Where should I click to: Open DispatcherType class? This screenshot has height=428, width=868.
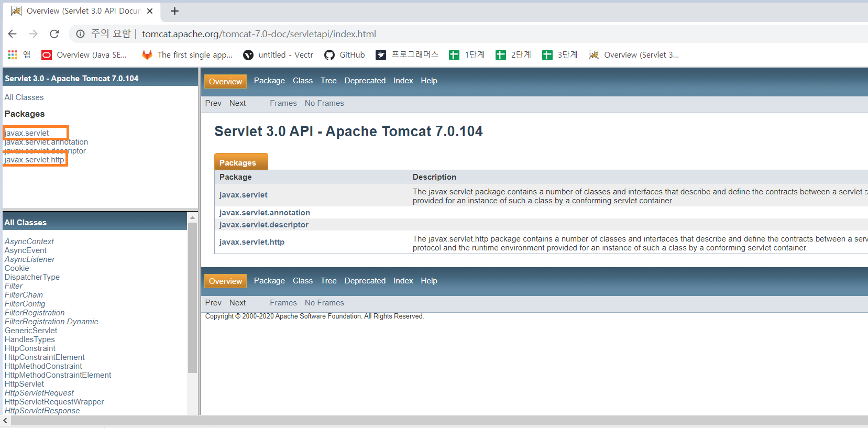32,277
